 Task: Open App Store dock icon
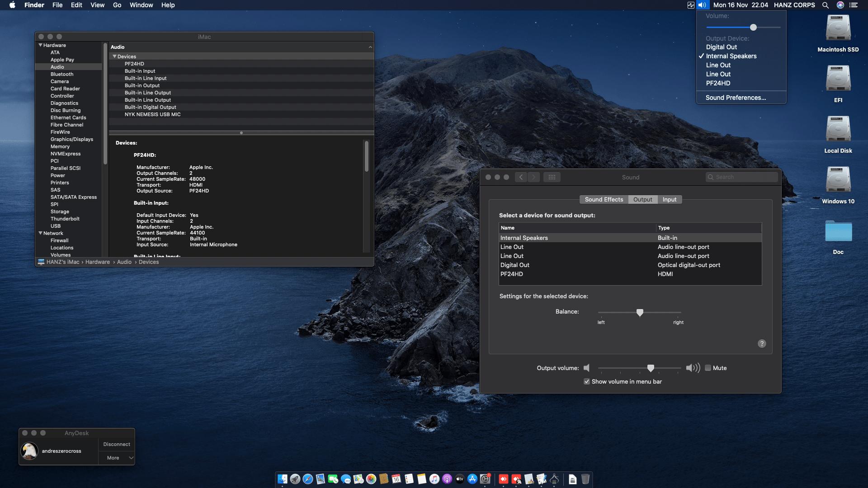(x=472, y=479)
